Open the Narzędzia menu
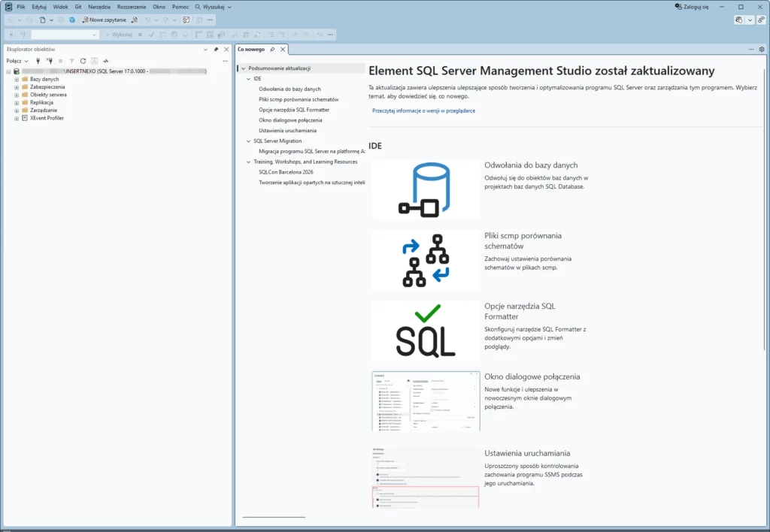770x532 pixels. pos(99,7)
